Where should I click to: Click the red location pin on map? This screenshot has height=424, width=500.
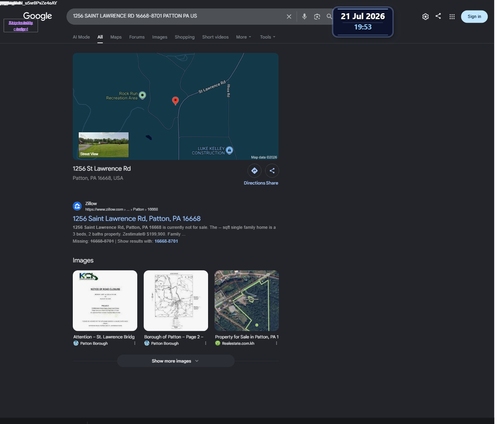pos(175,101)
